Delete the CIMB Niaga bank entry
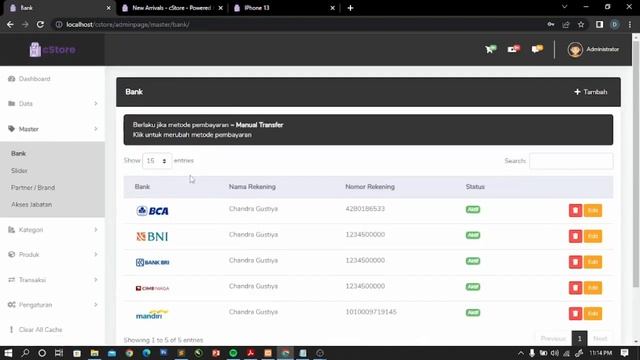Image resolution: width=640 pixels, height=360 pixels. click(575, 288)
